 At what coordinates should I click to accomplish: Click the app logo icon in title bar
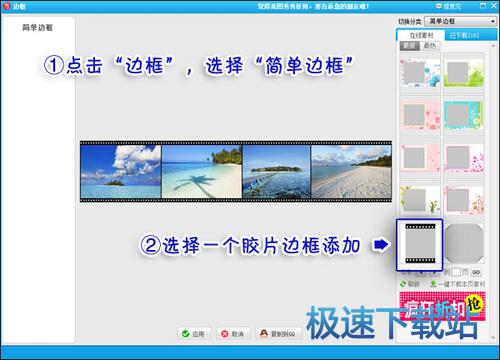tap(6, 6)
